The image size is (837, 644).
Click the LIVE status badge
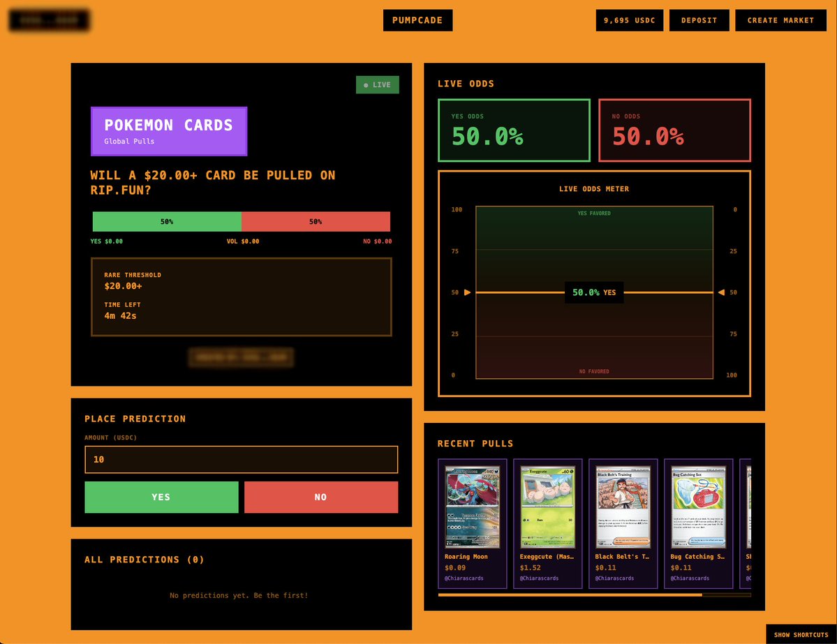click(x=378, y=85)
